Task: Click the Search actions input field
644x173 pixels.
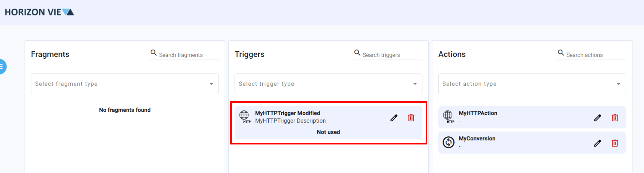Action: [x=588, y=55]
